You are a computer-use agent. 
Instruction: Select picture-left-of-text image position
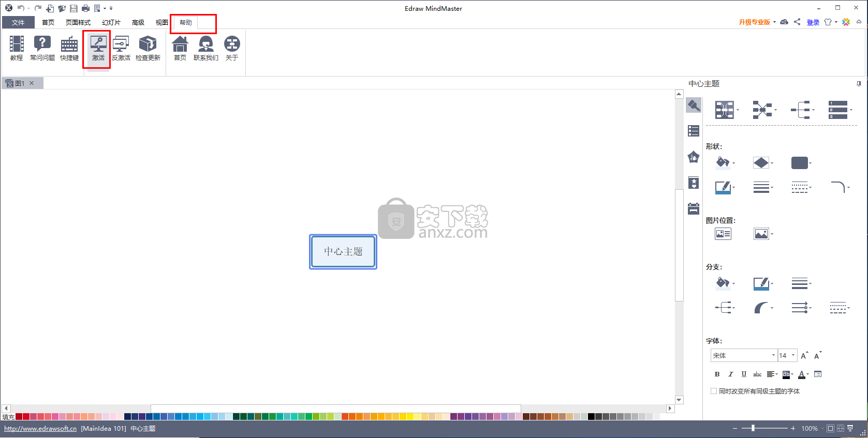tap(723, 234)
